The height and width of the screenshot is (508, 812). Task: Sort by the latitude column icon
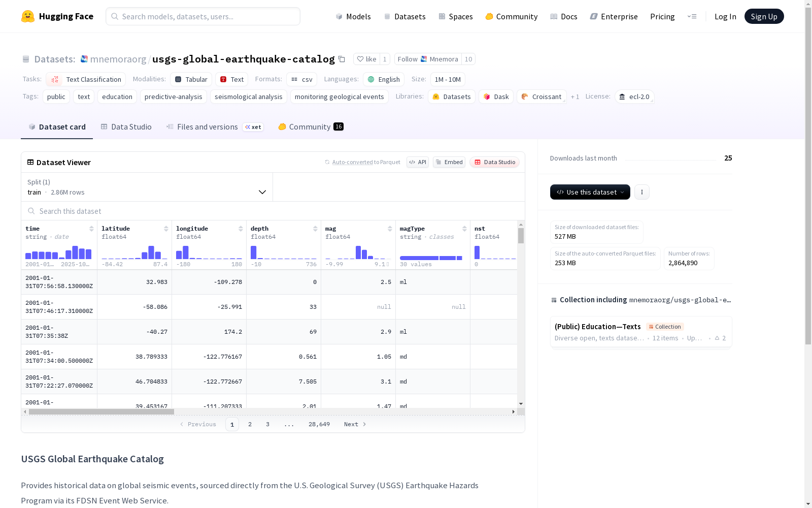pos(166,229)
